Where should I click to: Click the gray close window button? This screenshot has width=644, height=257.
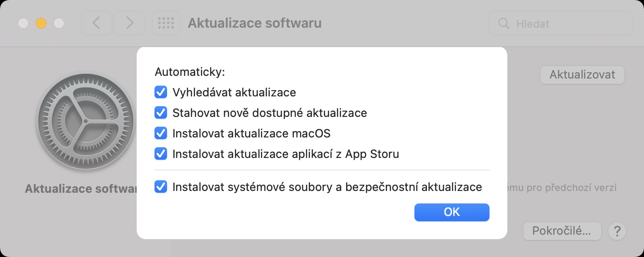pyautogui.click(x=23, y=23)
